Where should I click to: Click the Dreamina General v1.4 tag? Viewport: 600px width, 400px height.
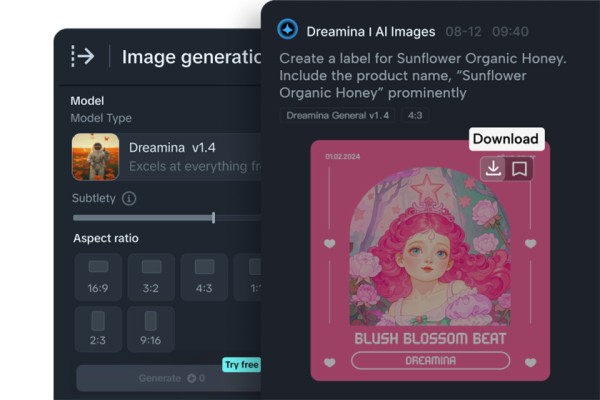(338, 115)
